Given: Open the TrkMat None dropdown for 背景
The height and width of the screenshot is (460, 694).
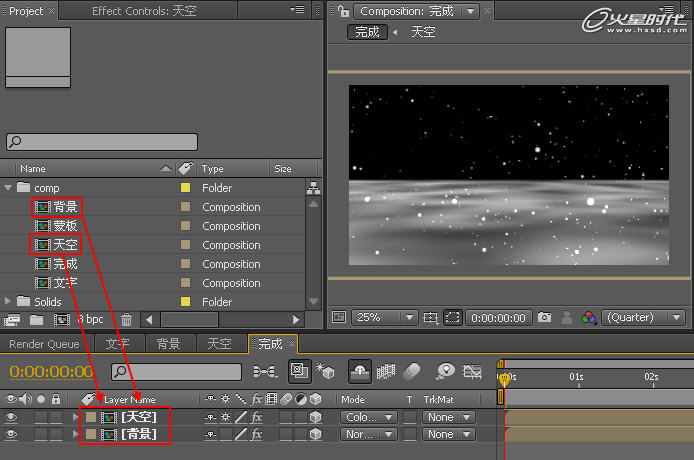Looking at the screenshot, I should coord(448,434).
